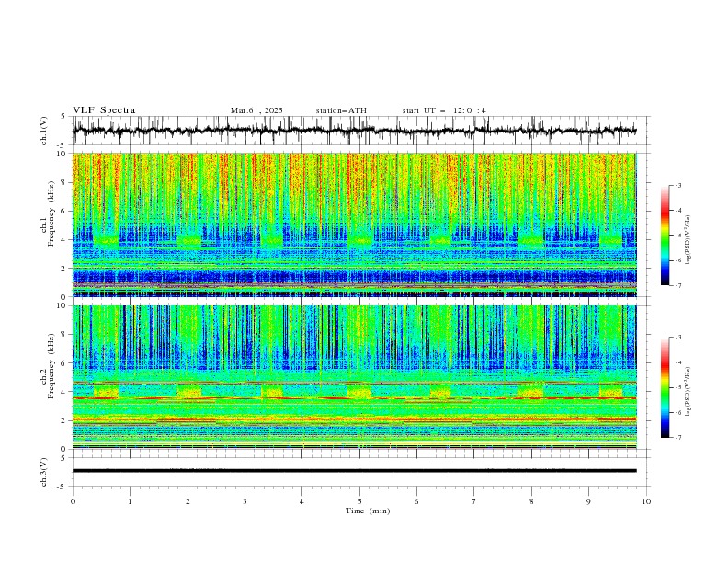The width and height of the screenshot is (728, 563).
Task: Click the "ch.3(V)" axis label
Action: point(44,472)
